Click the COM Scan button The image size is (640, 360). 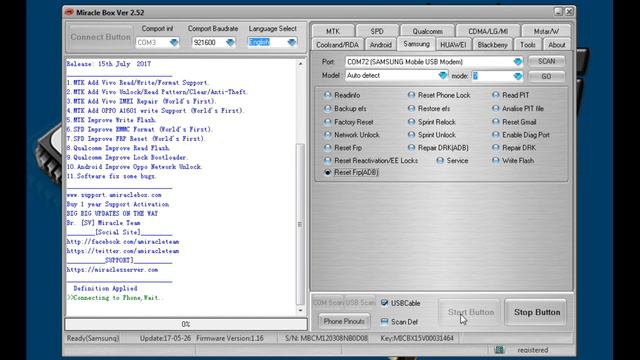tap(328, 302)
